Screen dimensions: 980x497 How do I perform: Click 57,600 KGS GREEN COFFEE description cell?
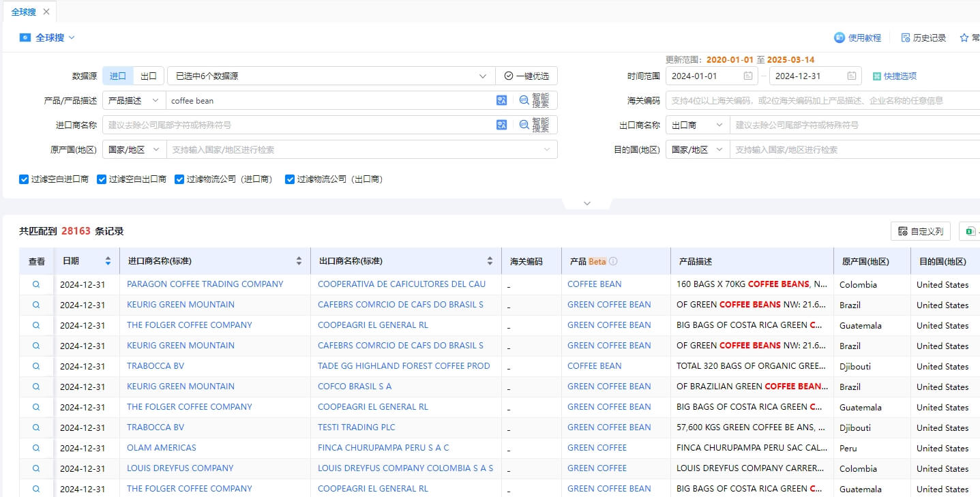tap(751, 427)
